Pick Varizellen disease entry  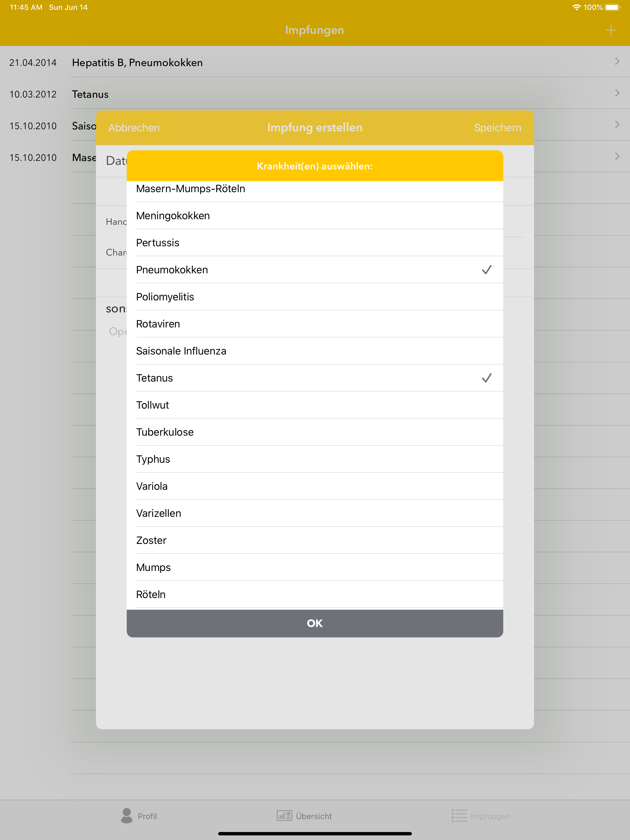tap(158, 513)
